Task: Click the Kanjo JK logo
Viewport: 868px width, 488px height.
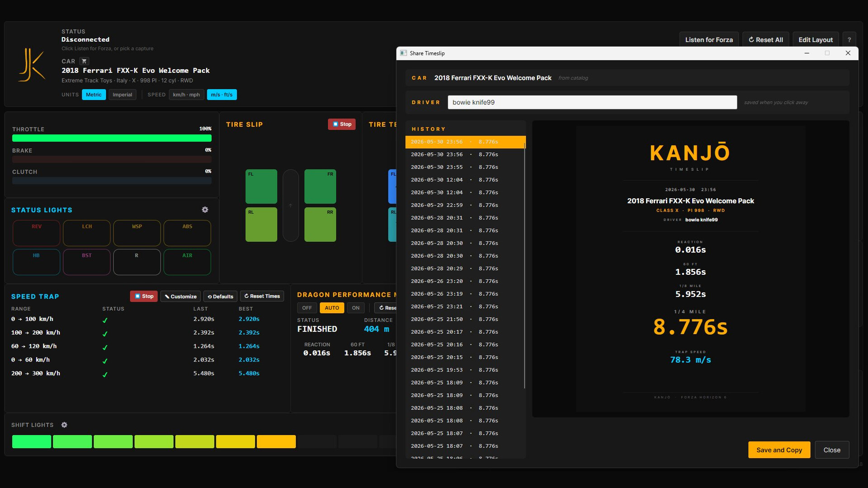Action: 31,65
